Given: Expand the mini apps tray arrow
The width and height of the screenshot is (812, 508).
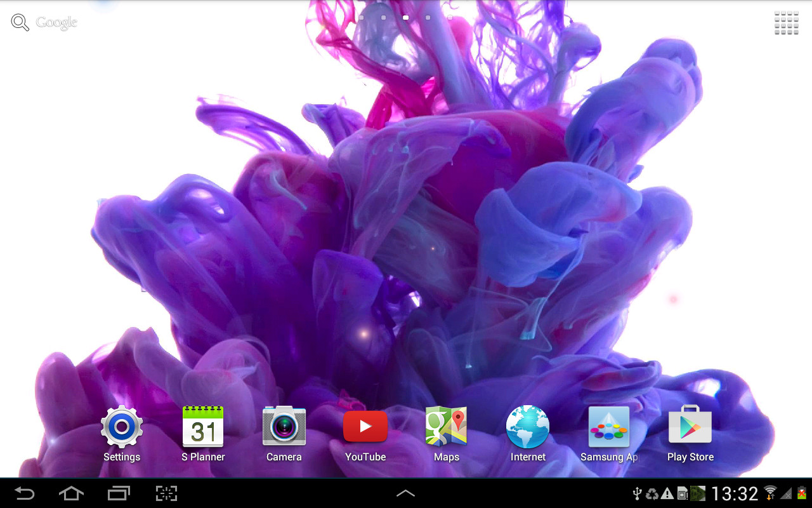Looking at the screenshot, I should coord(405,493).
